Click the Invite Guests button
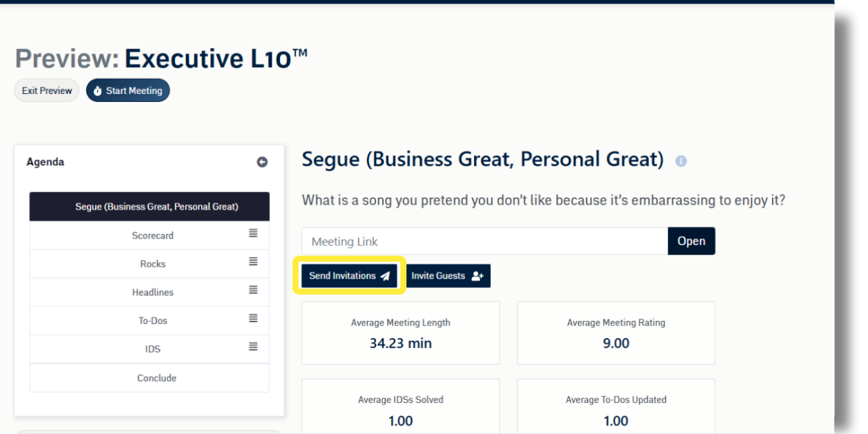This screenshot has height=434, width=868. click(447, 276)
